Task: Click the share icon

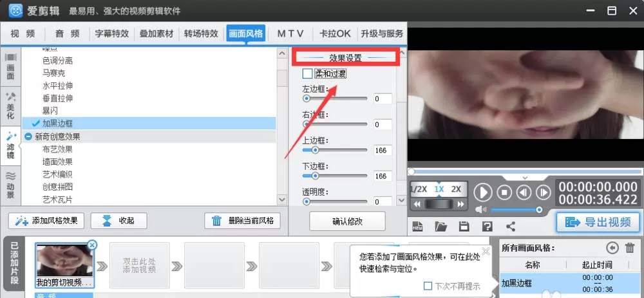Action: coord(511,226)
